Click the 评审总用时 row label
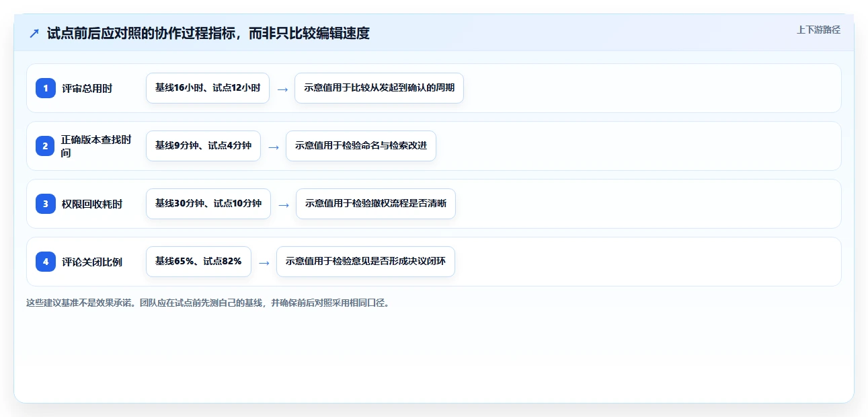Image resolution: width=868 pixels, height=417 pixels. click(x=87, y=88)
